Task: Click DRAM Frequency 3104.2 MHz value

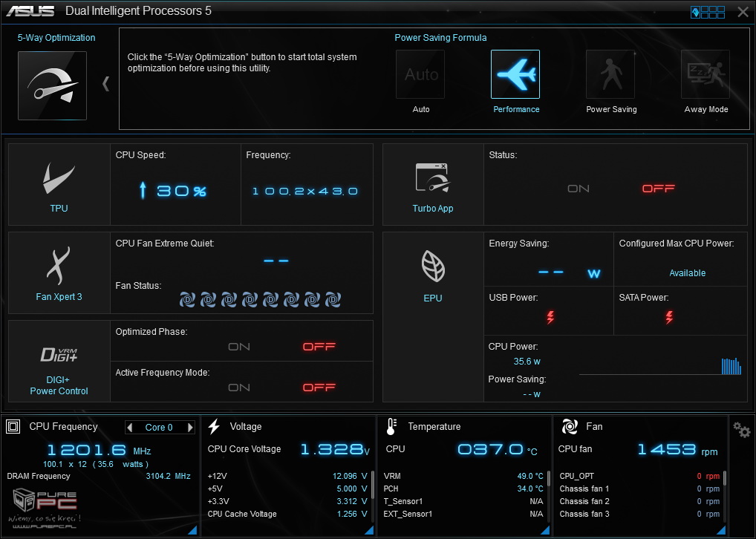Action: click(169, 476)
